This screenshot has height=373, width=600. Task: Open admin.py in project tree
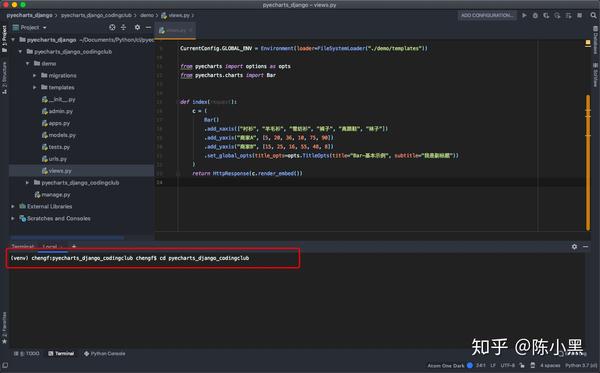[x=57, y=111]
